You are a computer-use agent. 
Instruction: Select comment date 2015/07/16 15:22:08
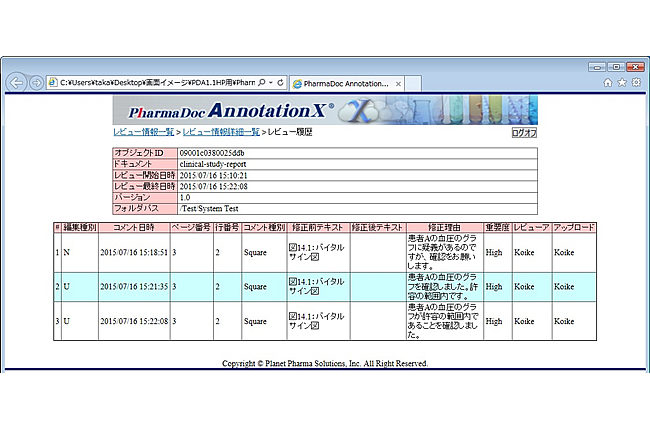[x=134, y=321]
